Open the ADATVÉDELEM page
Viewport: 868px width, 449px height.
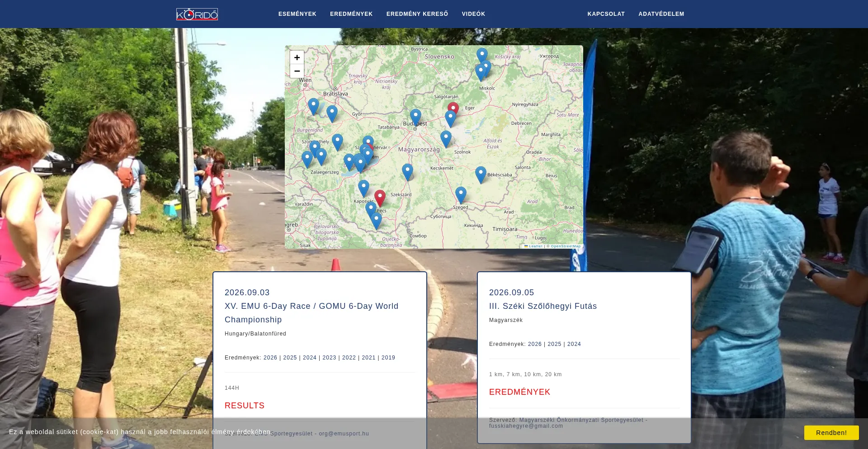(661, 14)
